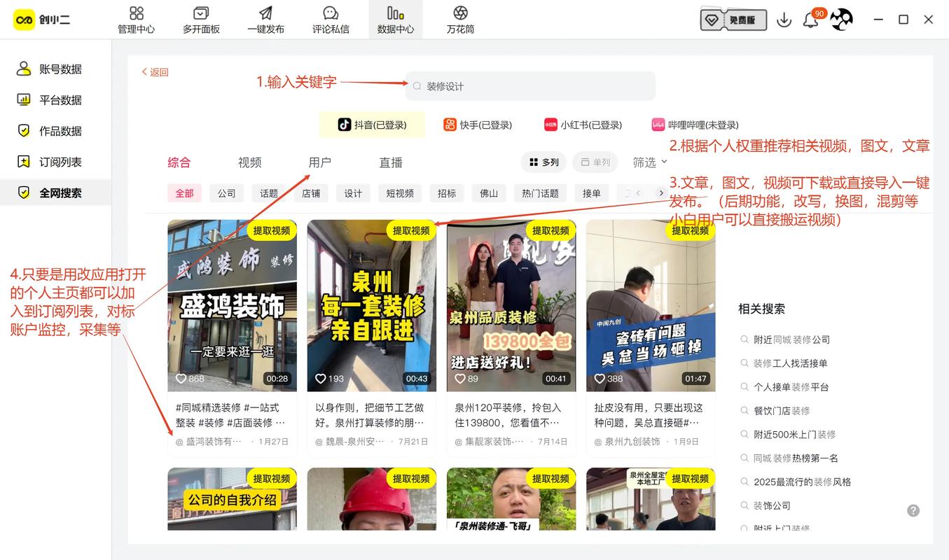Select the 数据中心 section

click(396, 20)
